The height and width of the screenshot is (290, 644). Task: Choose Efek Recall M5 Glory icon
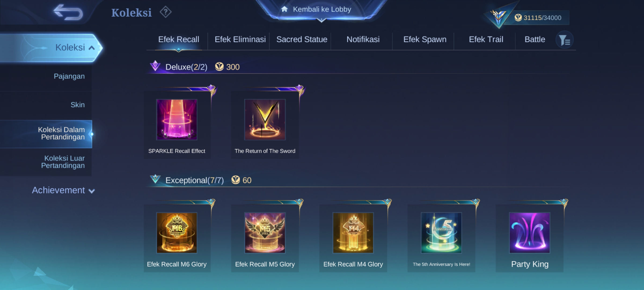(x=265, y=233)
